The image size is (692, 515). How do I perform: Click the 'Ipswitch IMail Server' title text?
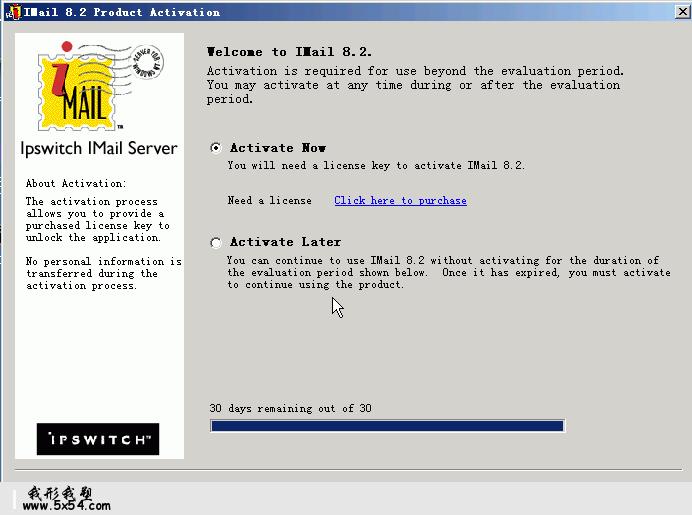[x=99, y=148]
